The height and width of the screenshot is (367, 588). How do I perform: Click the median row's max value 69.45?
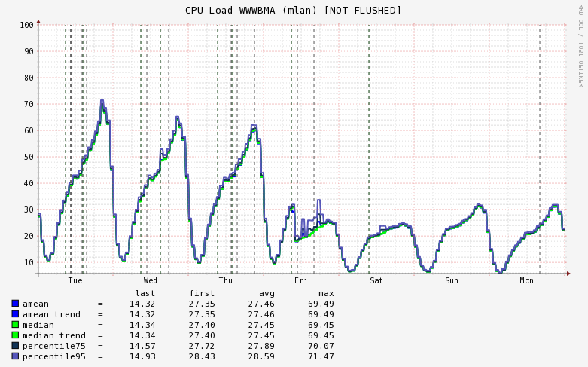click(321, 325)
